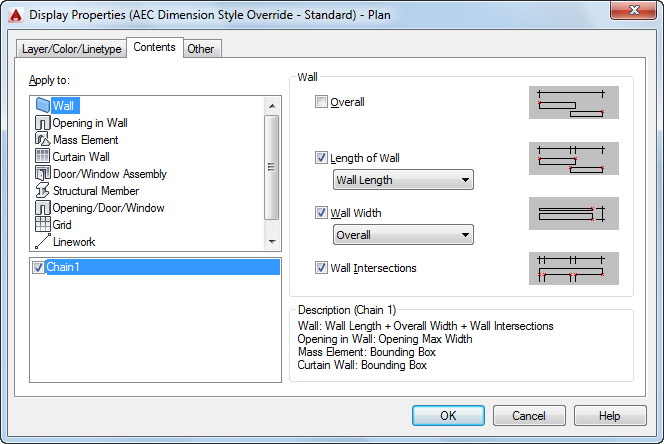Click the Wall icon in Apply to list
Viewport: 664px width, 444px height.
tap(42, 105)
